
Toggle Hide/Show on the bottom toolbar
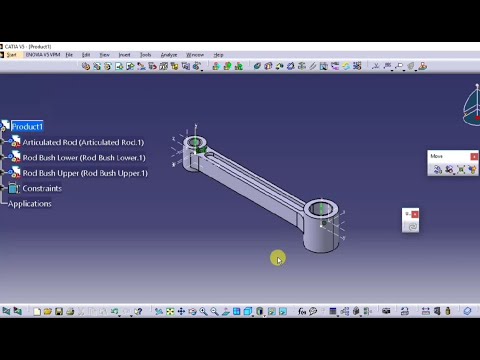coord(272,311)
